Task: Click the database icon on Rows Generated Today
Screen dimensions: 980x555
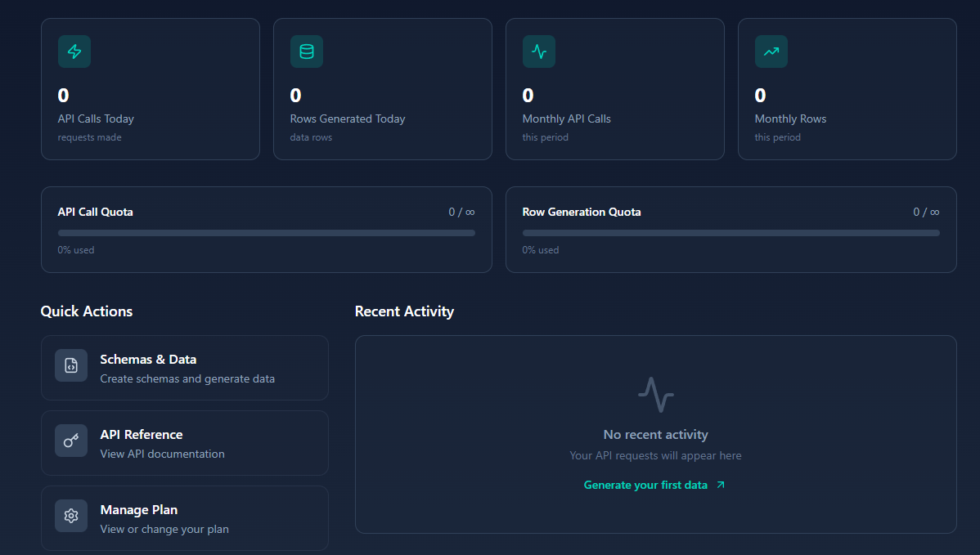Action: coord(306,51)
